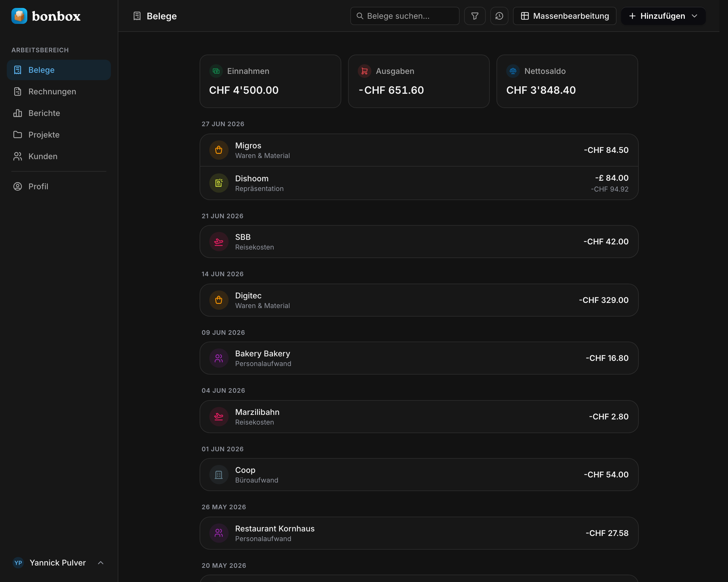Open the history clock button
Image resolution: width=728 pixels, height=582 pixels.
[499, 16]
